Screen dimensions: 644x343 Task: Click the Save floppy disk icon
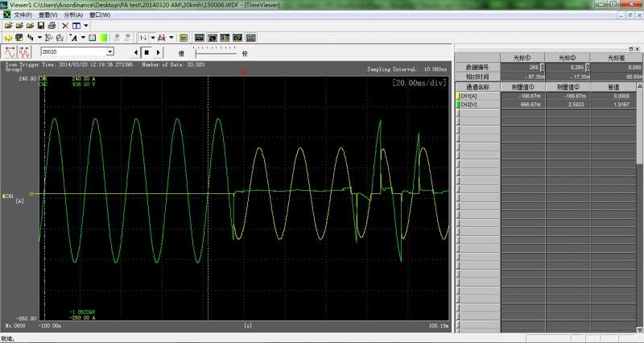(x=41, y=26)
